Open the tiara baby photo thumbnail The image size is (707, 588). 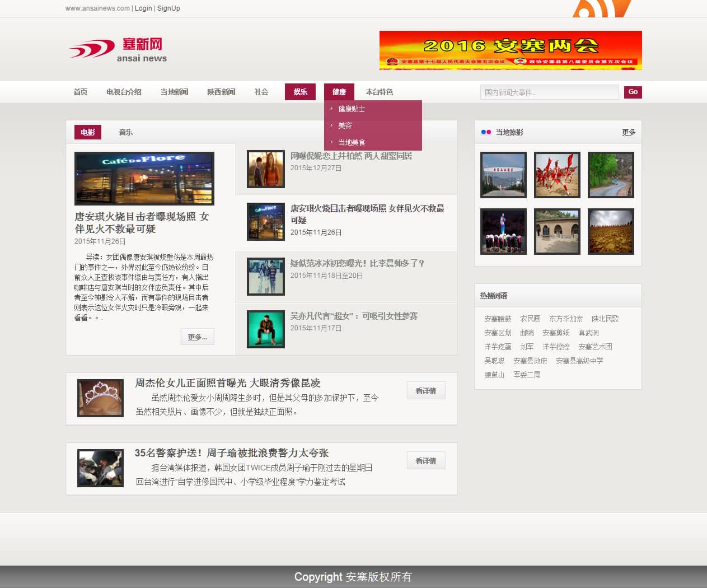click(x=100, y=398)
